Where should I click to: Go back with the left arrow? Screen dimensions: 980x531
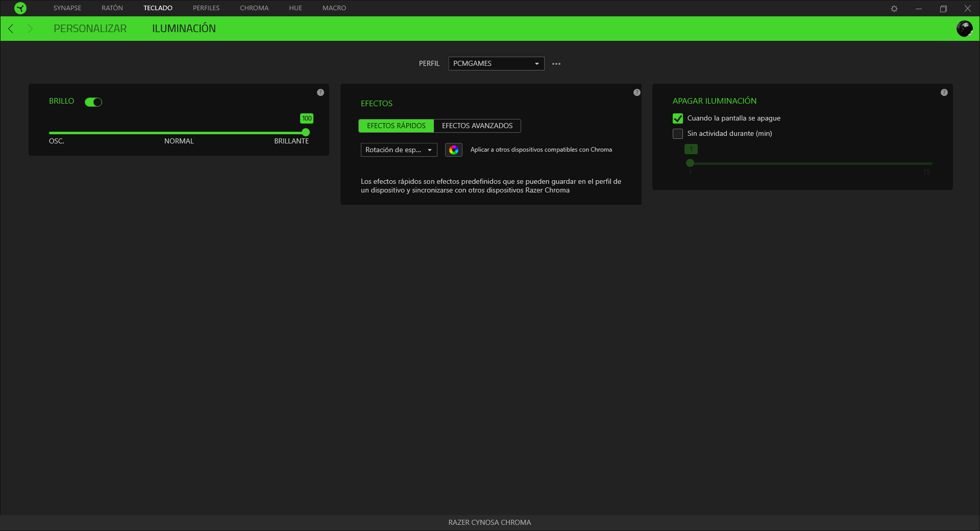pos(11,29)
